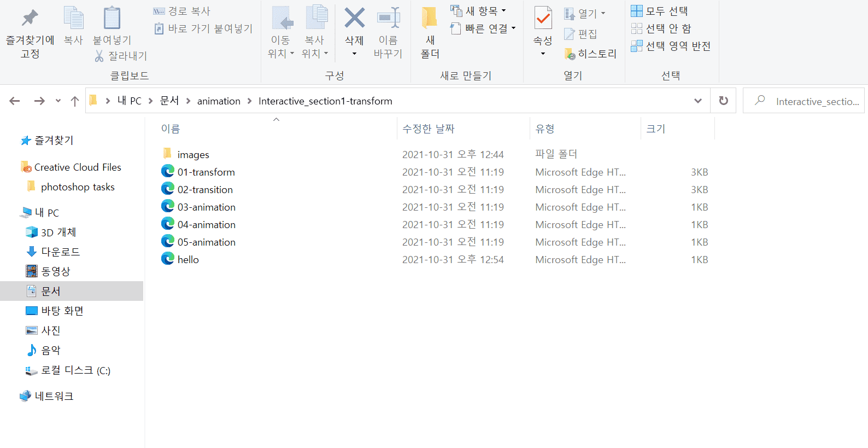Click 바로 가기 붙여넣기
868x448 pixels.
(203, 28)
